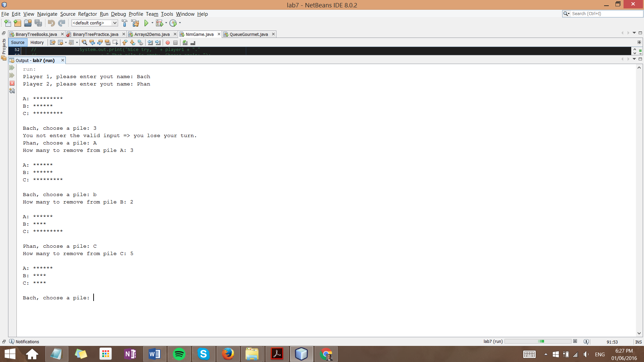Stop the running lab7 program
Screen dimensions: 644x362
click(12, 83)
